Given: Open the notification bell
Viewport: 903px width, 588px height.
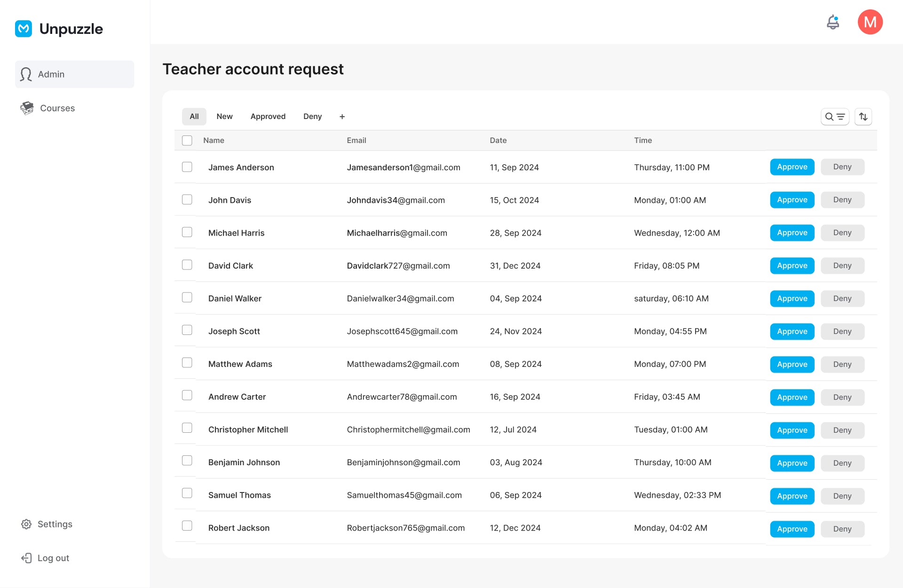Looking at the screenshot, I should (x=833, y=22).
